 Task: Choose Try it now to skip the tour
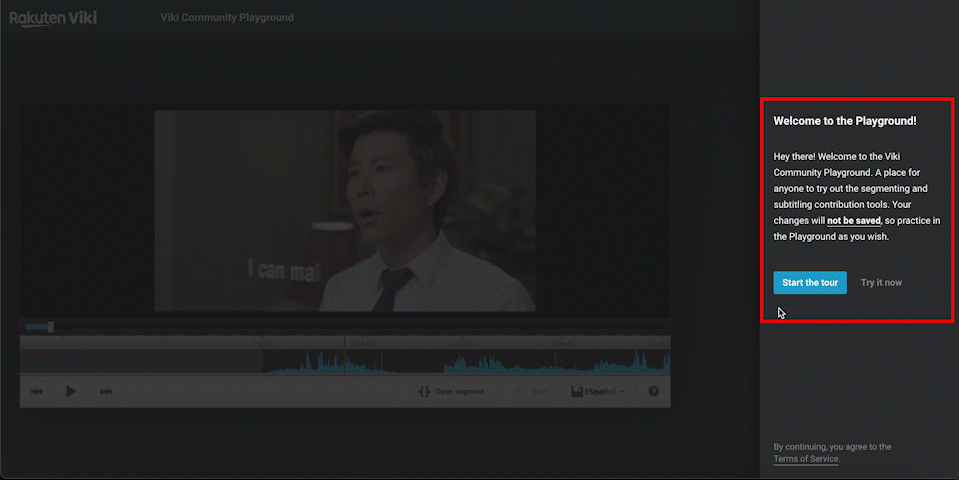pyautogui.click(x=881, y=282)
